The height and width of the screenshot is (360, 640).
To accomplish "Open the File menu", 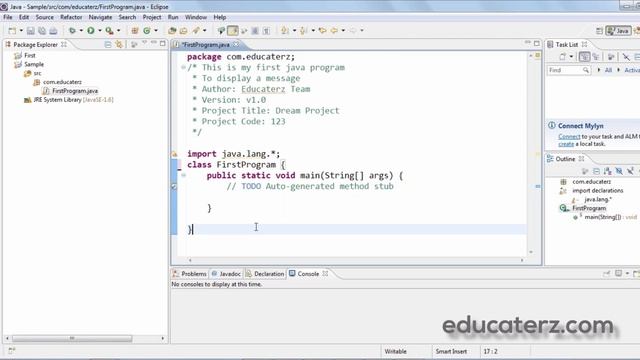I will point(8,17).
